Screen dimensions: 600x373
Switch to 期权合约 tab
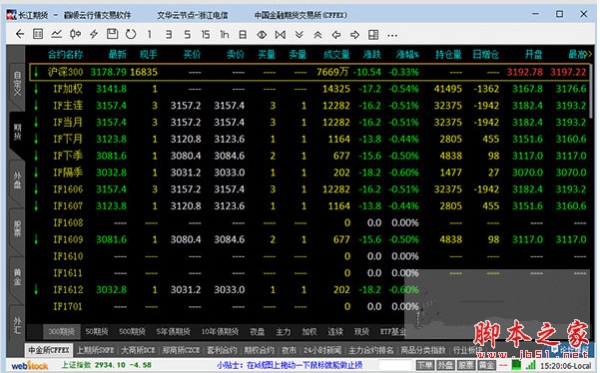click(x=259, y=350)
